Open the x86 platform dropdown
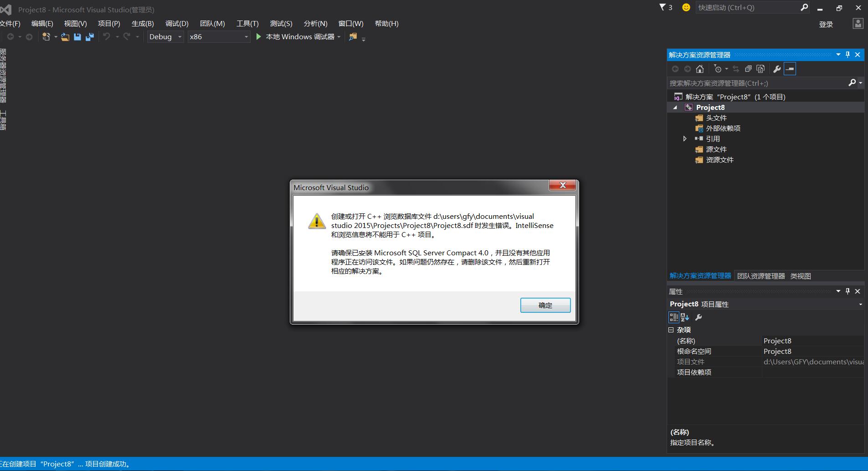This screenshot has height=471, width=868. click(219, 37)
